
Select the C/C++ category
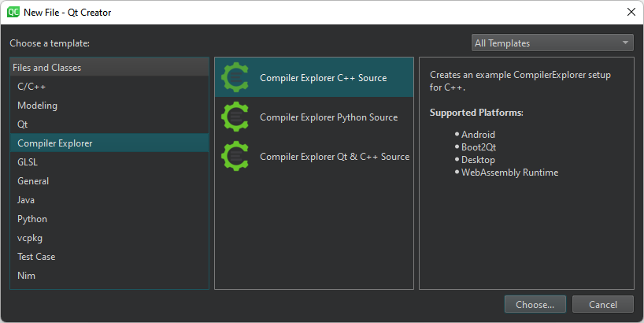pos(31,87)
